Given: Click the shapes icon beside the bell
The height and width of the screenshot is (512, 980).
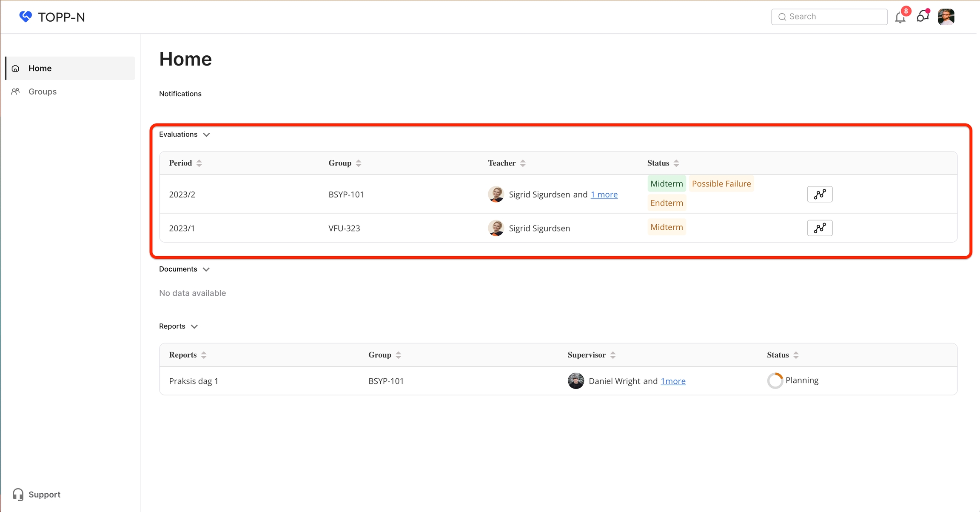Looking at the screenshot, I should pyautogui.click(x=923, y=17).
